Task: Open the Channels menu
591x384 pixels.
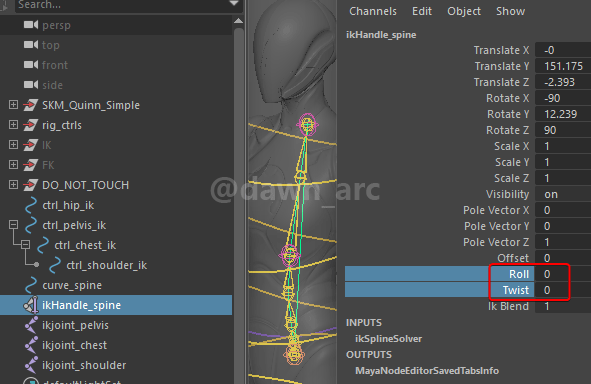Action: coord(373,11)
